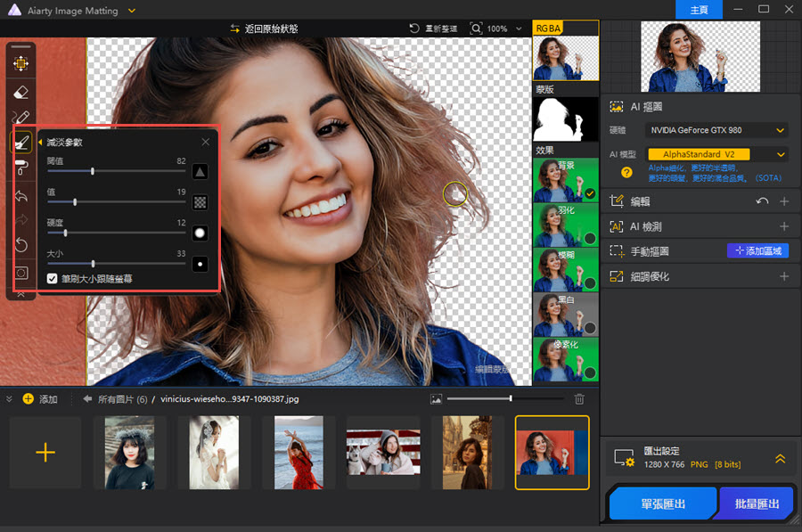Close the 減淡參數 brush settings popup

point(206,142)
